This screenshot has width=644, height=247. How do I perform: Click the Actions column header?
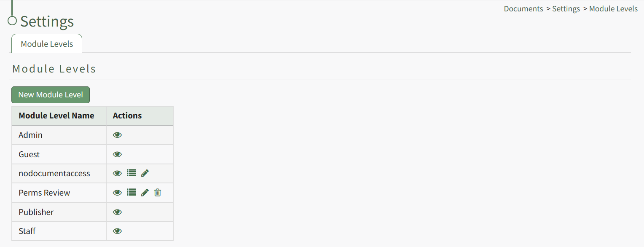[x=127, y=115]
